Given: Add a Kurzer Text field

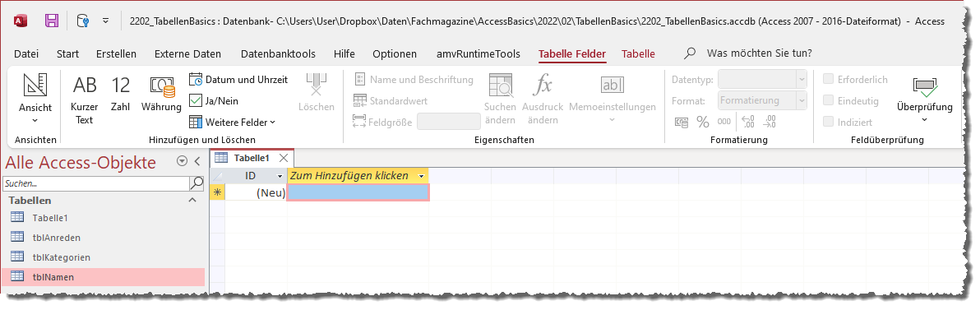Looking at the screenshot, I should 85,100.
